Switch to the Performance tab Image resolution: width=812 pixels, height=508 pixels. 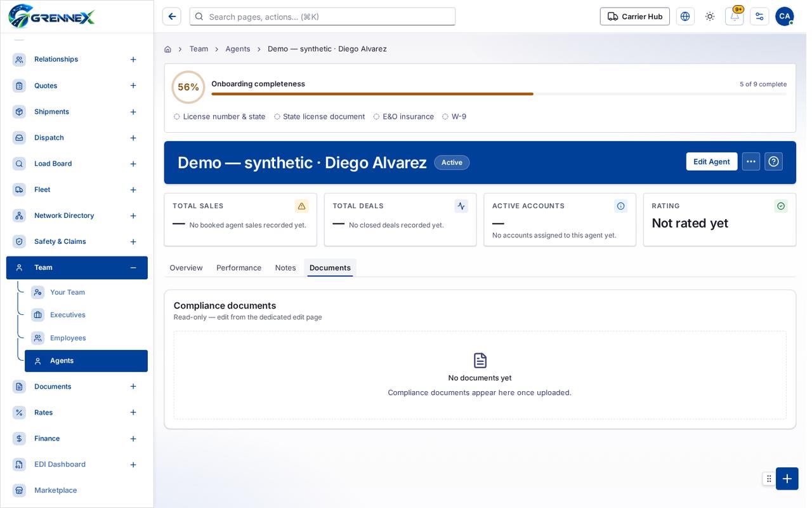[x=239, y=268]
